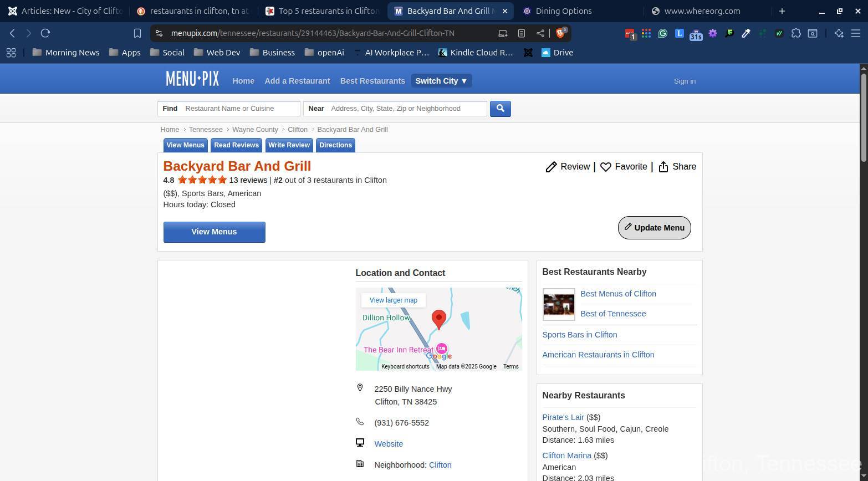Image resolution: width=868 pixels, height=481 pixels.
Task: Click the blue magnifier search button
Action: (500, 109)
